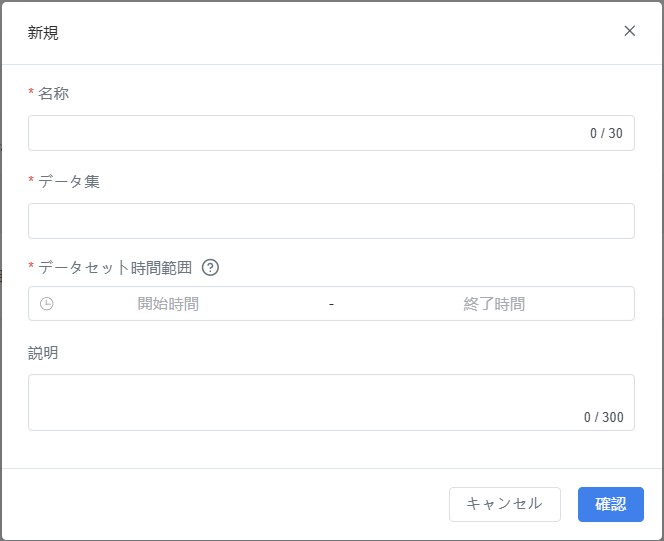The width and height of the screenshot is (664, 541).
Task: Click the dash separator between time fields
Action: click(331, 304)
